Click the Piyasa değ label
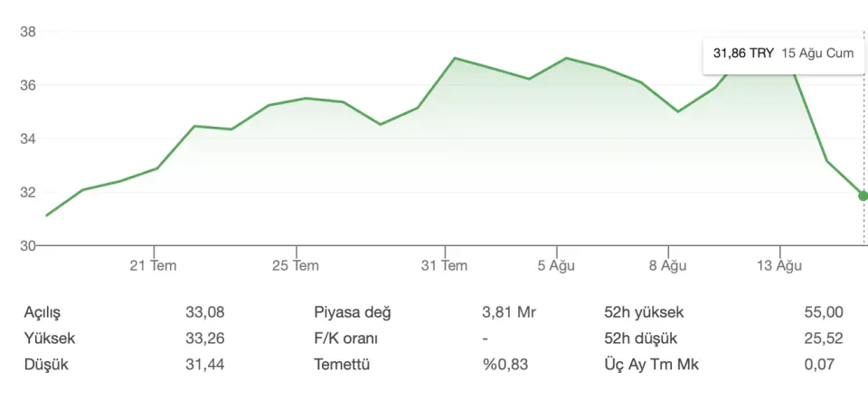 (352, 313)
